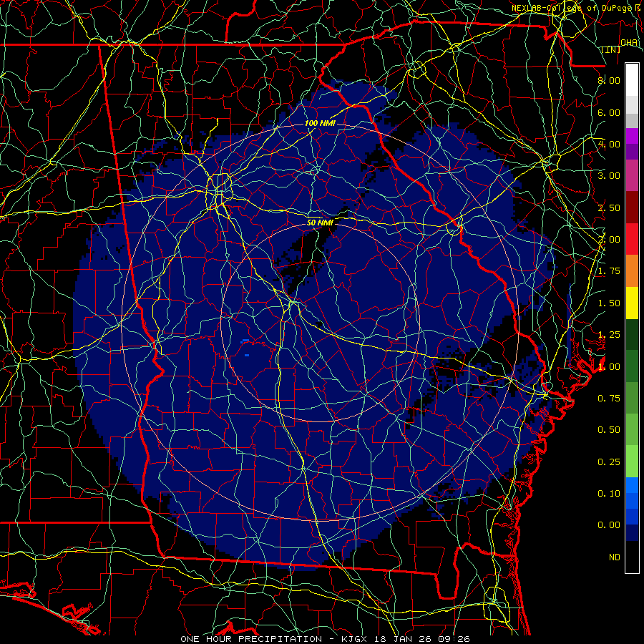Viewport: 644px width, 644px height.
Task: Click the "2.50" legend value
Action: pyautogui.click(x=609, y=208)
